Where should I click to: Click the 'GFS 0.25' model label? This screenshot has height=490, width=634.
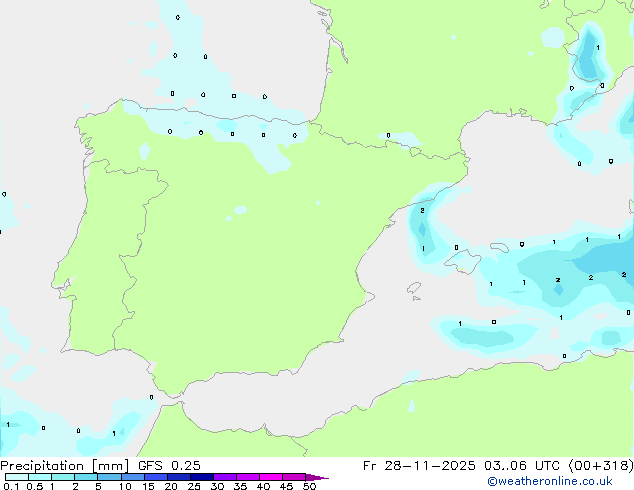(169, 466)
